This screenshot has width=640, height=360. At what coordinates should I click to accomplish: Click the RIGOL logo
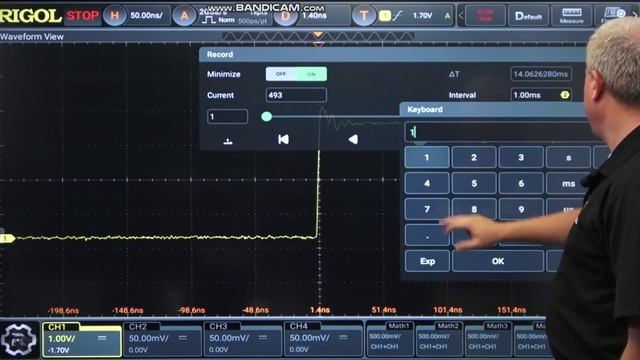click(x=31, y=16)
